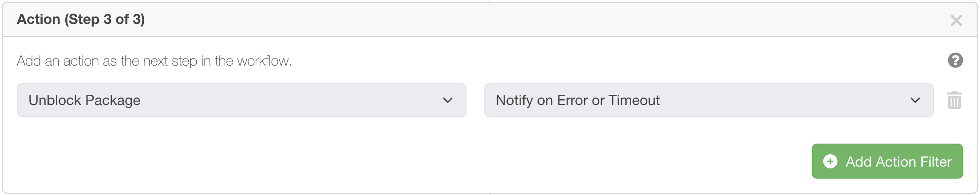Expand the Notify on Error or Timeout dropdown
Viewport: 980px width, 195px height.
coord(708,100)
